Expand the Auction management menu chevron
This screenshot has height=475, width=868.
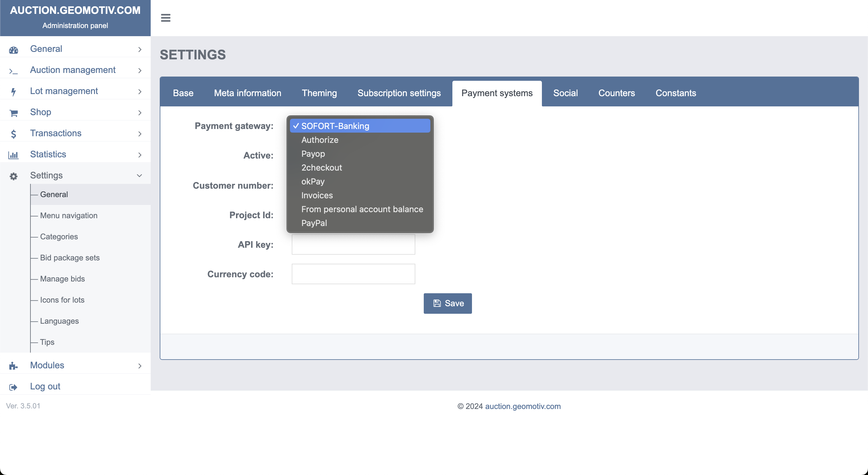click(140, 71)
